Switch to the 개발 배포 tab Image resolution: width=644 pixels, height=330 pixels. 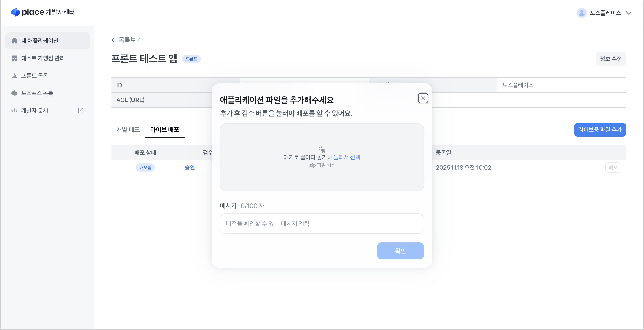click(x=128, y=130)
